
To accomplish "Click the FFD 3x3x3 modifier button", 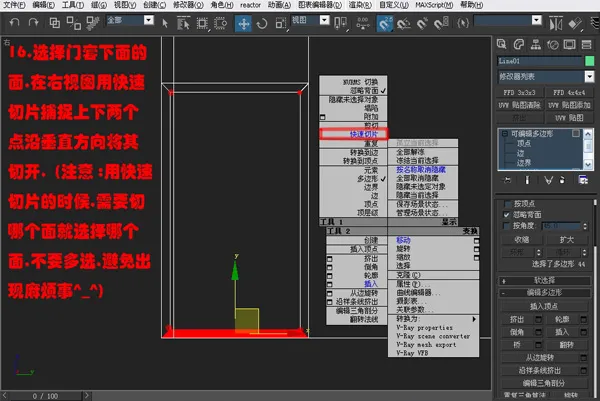I will click(x=519, y=93).
